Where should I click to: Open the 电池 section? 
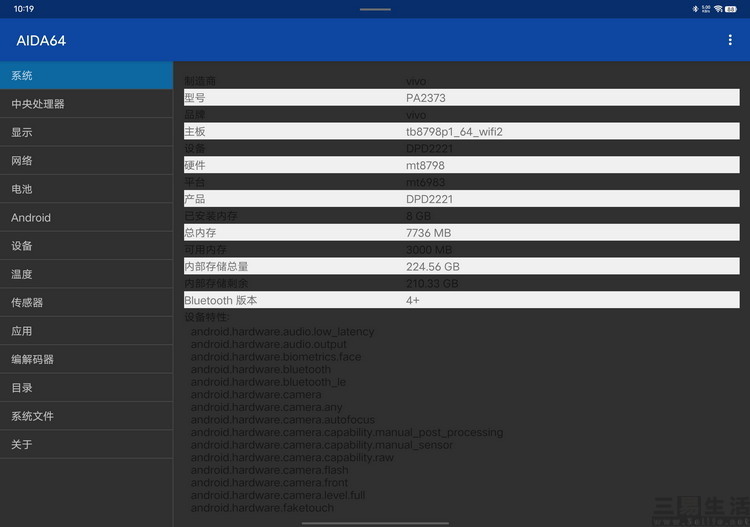click(86, 189)
